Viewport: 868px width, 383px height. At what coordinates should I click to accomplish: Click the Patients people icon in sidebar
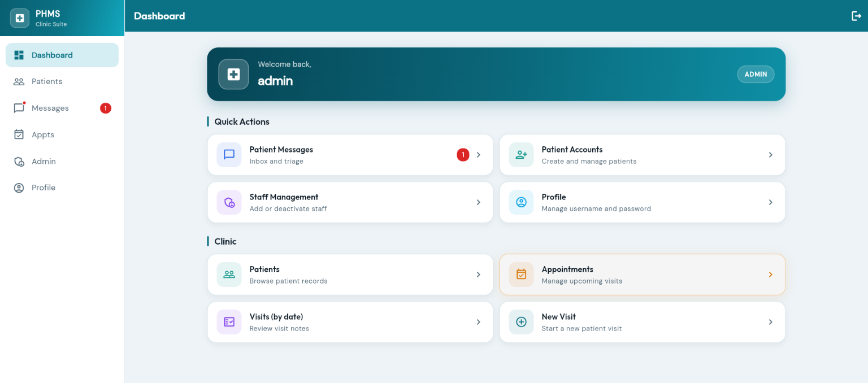(x=19, y=81)
